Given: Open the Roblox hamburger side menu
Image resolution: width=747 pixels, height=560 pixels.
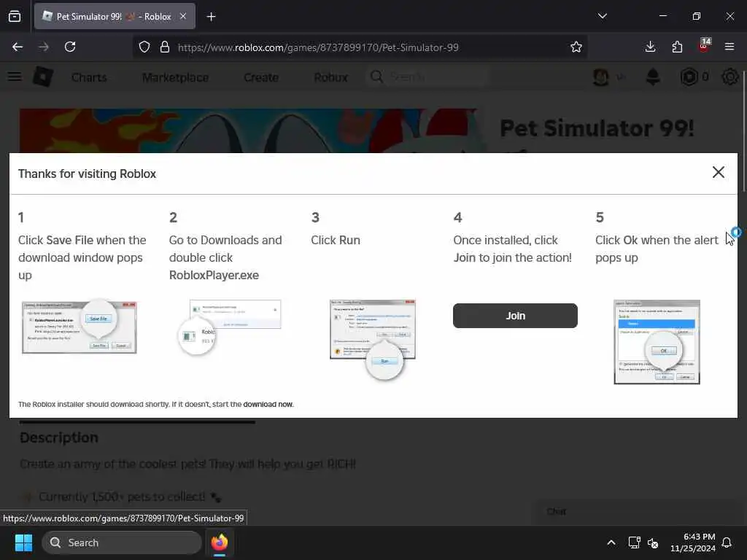Looking at the screenshot, I should [x=15, y=77].
